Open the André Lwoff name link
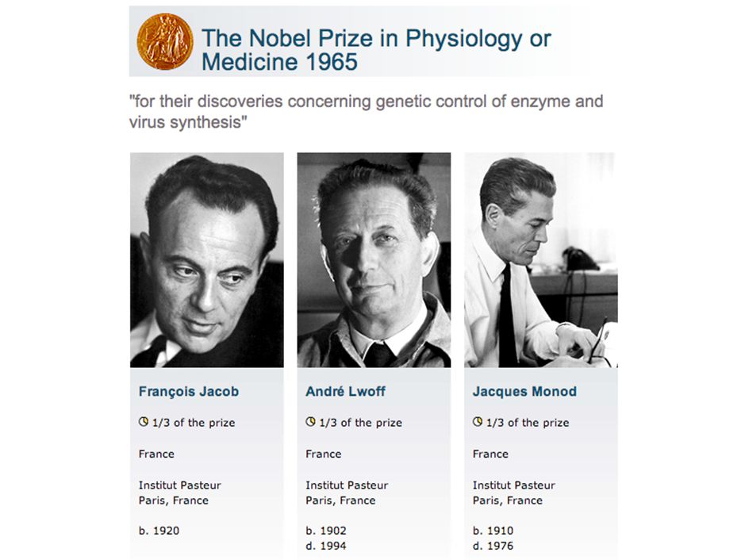 (x=345, y=392)
